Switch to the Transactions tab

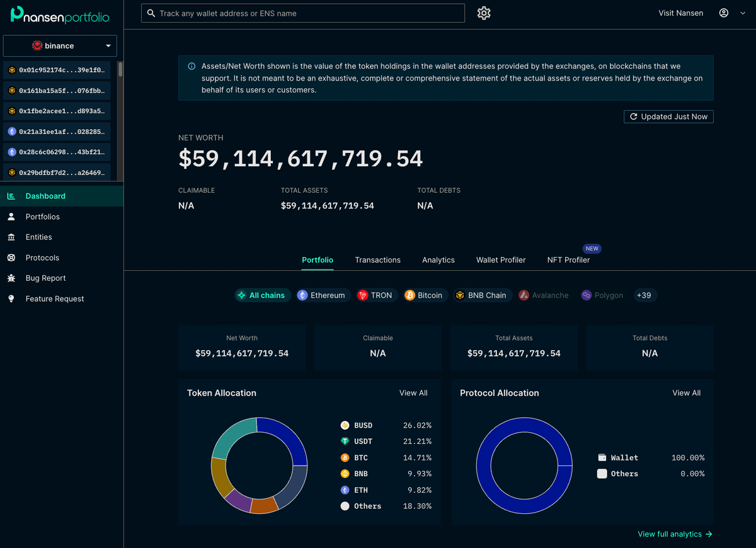pyautogui.click(x=377, y=260)
